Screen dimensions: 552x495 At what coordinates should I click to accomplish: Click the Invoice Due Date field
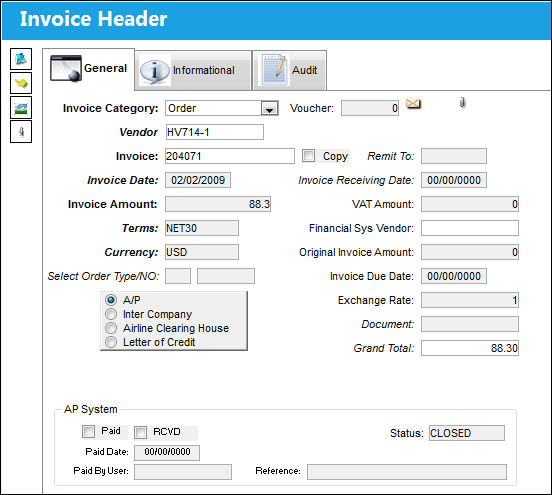coord(454,276)
